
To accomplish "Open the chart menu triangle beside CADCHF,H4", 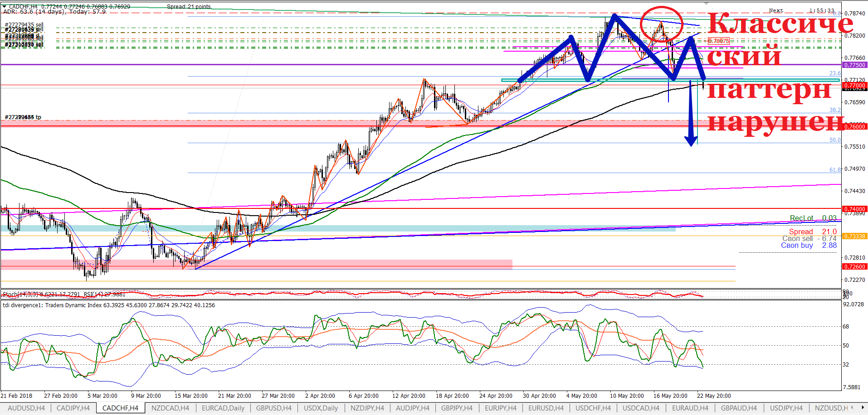I will pyautogui.click(x=5, y=6).
